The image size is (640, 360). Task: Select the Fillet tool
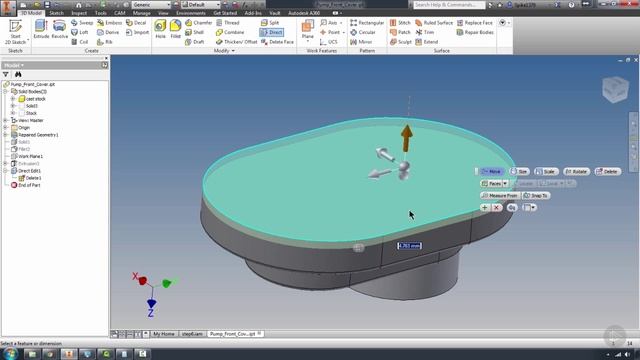coord(176,29)
